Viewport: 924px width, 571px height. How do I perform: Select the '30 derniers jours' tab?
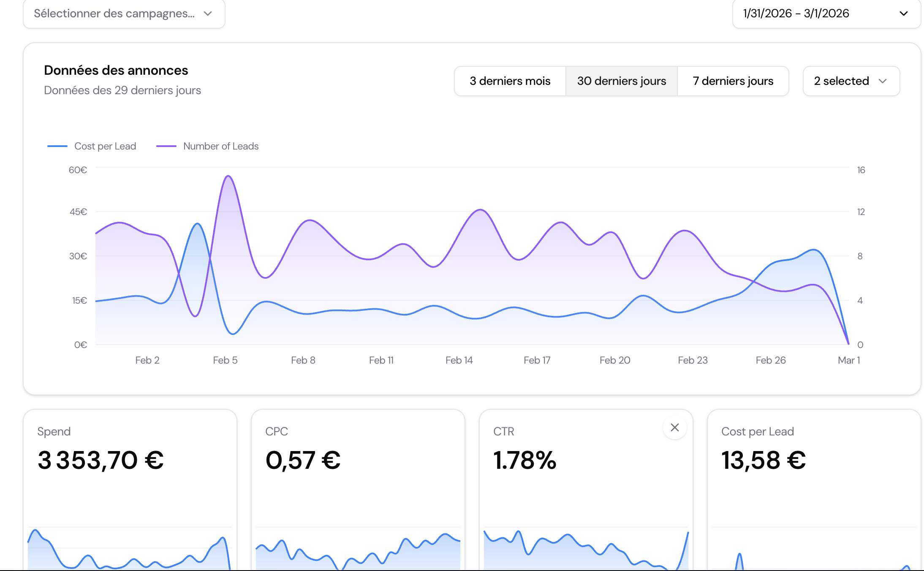click(x=621, y=81)
